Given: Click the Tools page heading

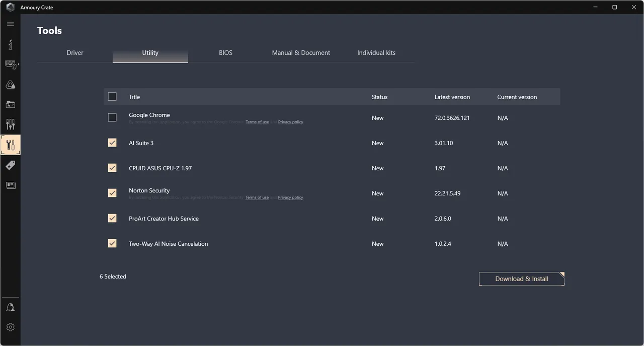Looking at the screenshot, I should (49, 31).
